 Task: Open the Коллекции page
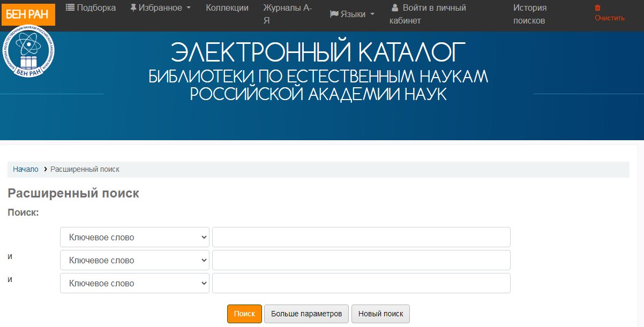227,7
